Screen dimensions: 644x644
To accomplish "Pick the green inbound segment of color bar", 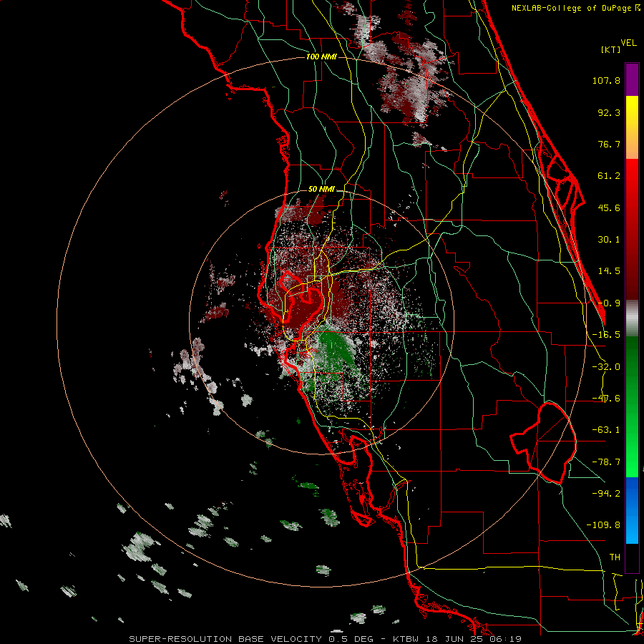I will (x=632, y=406).
